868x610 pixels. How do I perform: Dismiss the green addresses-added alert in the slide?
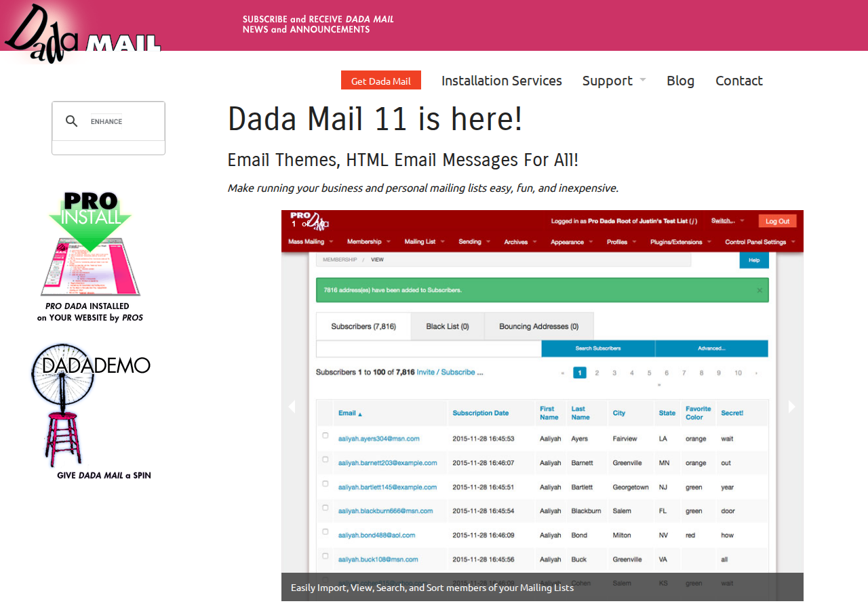pos(759,290)
